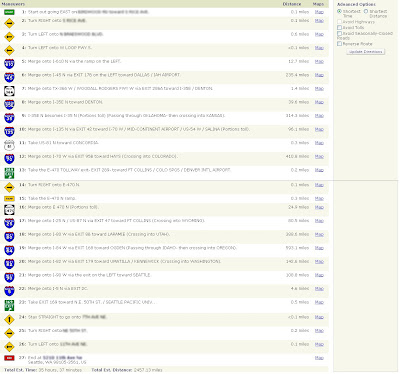Click the I-35E shield icon at step 8
This screenshot has width=400, height=374.
(9, 105)
